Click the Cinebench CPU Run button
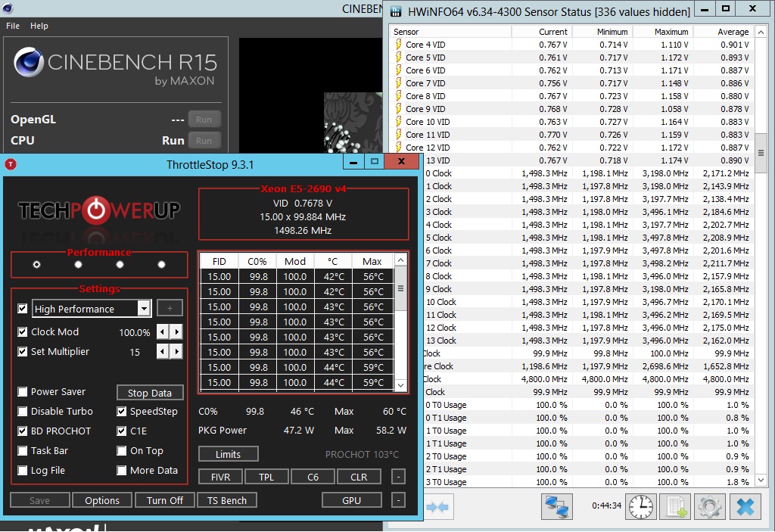The width and height of the screenshot is (775, 532). (204, 141)
